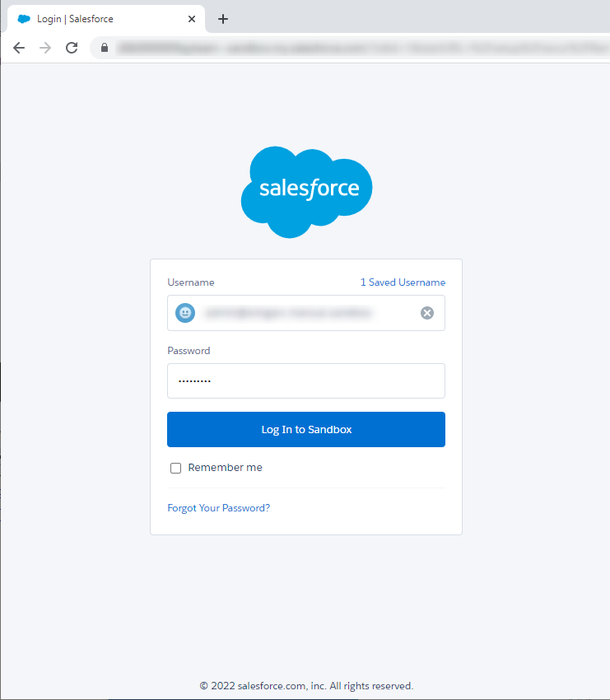The width and height of the screenshot is (610, 700).
Task: Click the 2022 salesforce.com copyright text
Action: click(x=306, y=686)
